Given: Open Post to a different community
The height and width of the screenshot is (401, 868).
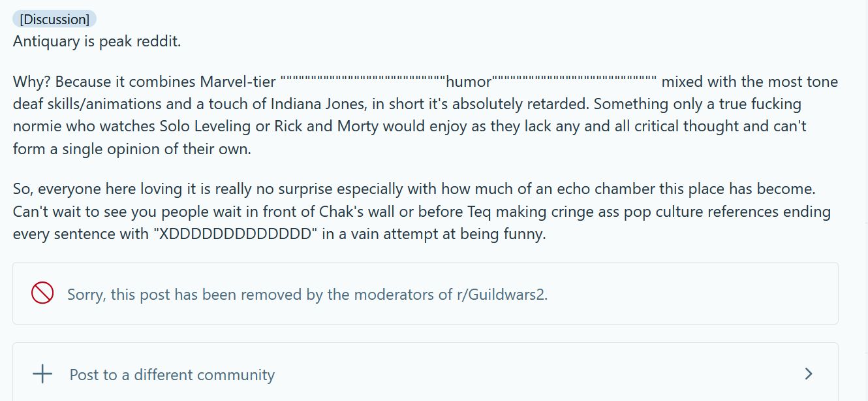Looking at the screenshot, I should (x=172, y=375).
